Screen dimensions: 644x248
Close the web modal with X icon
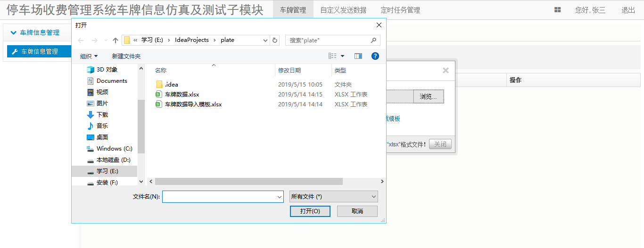[x=446, y=71]
